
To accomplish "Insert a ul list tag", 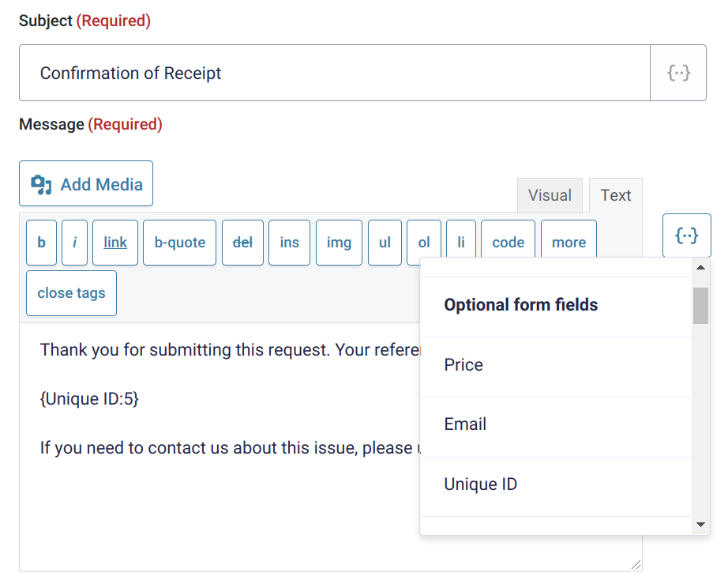I will click(x=385, y=243).
